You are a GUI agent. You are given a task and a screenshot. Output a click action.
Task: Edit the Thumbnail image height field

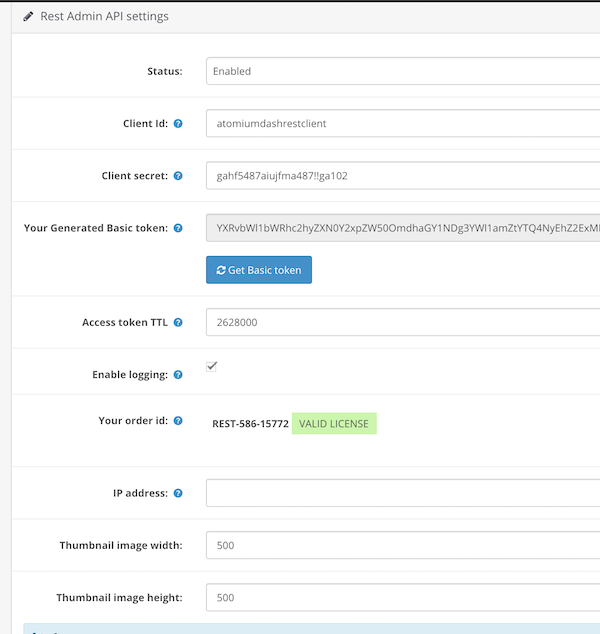(403, 597)
